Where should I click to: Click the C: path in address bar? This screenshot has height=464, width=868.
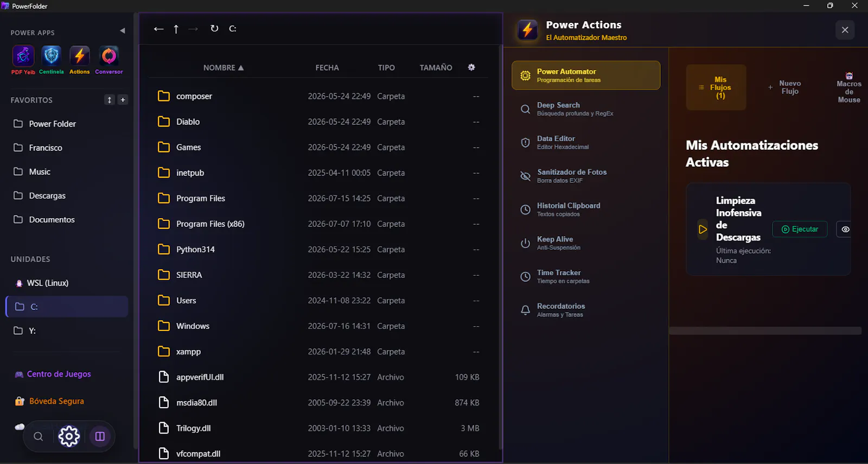pyautogui.click(x=233, y=29)
